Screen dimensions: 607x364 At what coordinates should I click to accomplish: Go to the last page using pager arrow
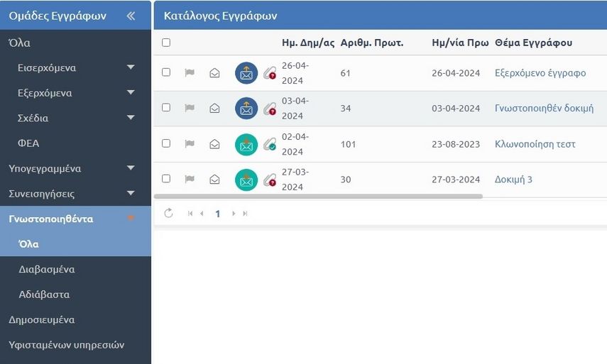tap(246, 214)
